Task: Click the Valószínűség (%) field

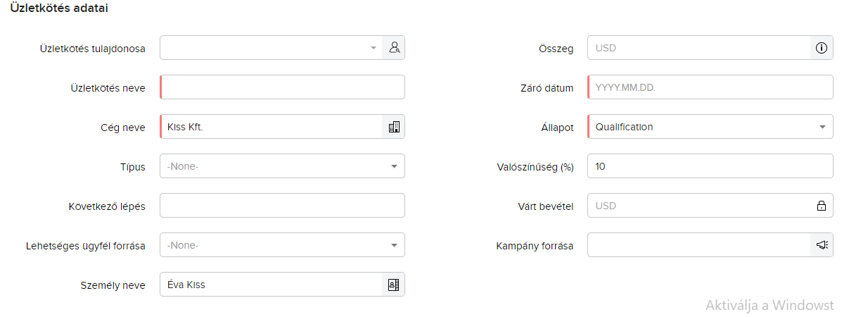Action: point(709,166)
